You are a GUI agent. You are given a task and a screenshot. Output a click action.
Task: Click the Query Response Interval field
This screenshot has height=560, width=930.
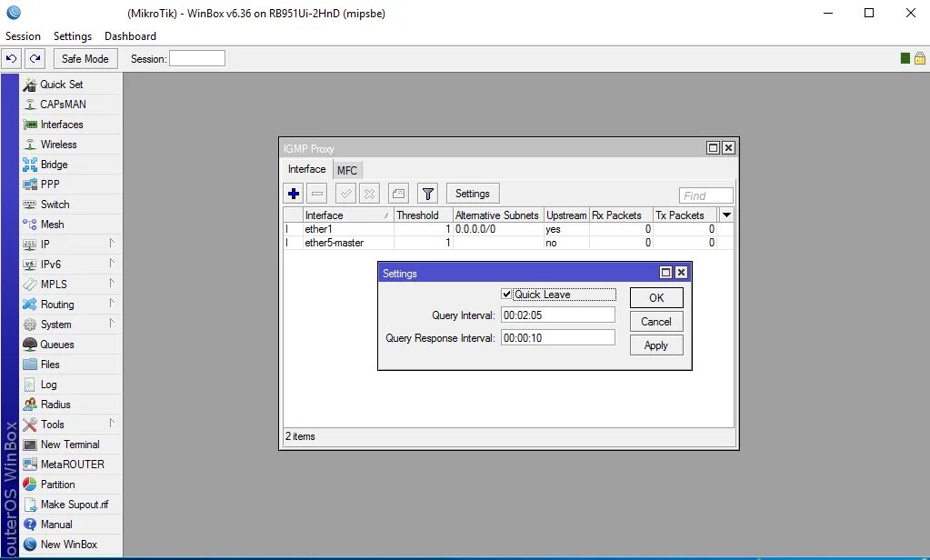pos(558,337)
